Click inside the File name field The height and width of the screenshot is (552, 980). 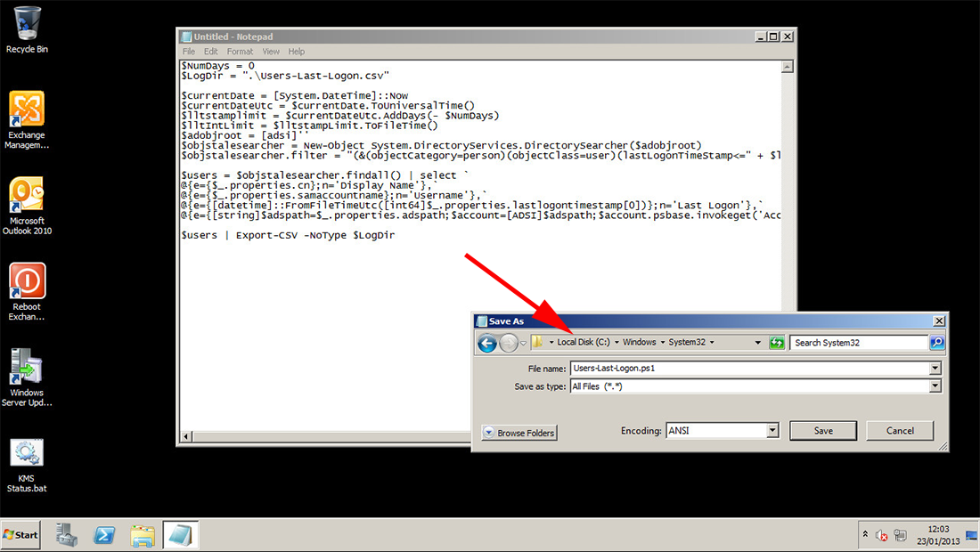click(x=713, y=368)
